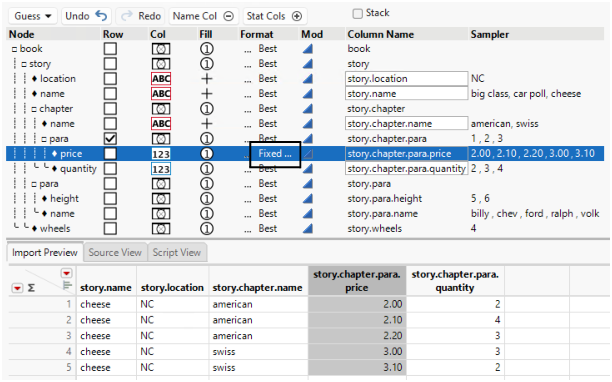This screenshot has width=612, height=382.
Task: Click the Mod triangle icon for story.location row
Action: click(x=308, y=79)
